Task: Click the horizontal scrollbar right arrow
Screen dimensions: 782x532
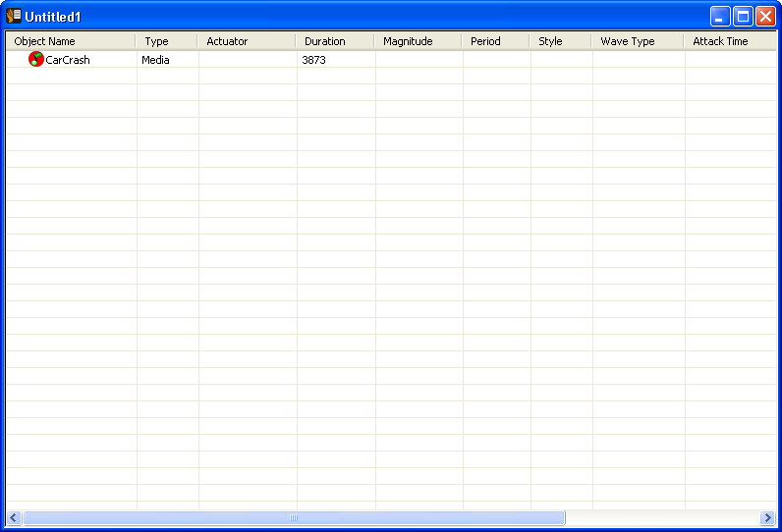Action: (x=768, y=517)
